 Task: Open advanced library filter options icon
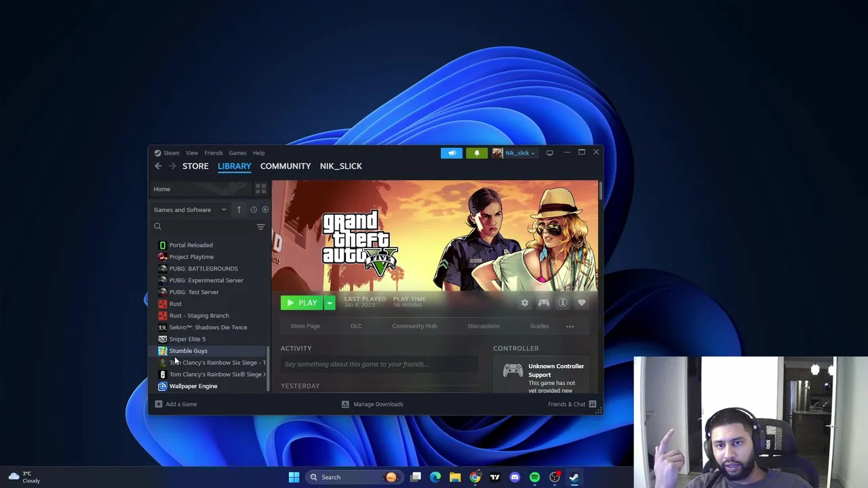[x=260, y=226]
